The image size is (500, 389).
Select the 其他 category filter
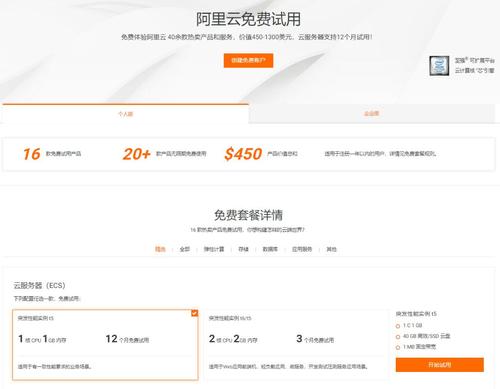331,249
